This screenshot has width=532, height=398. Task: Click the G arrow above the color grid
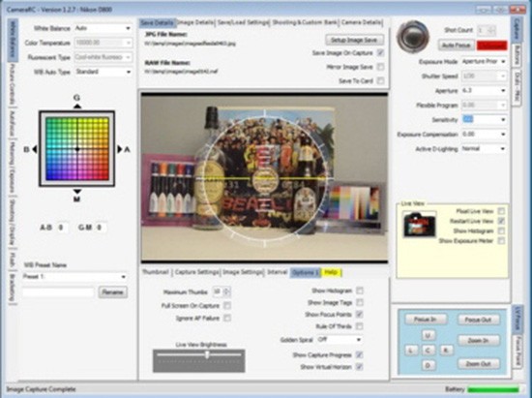77,107
